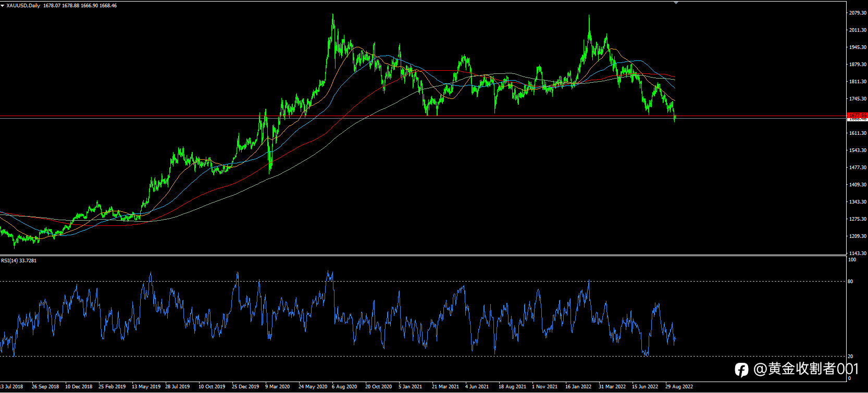Click the XAUUSD,Daily chart title
The width and height of the screenshot is (868, 393).
point(23,6)
